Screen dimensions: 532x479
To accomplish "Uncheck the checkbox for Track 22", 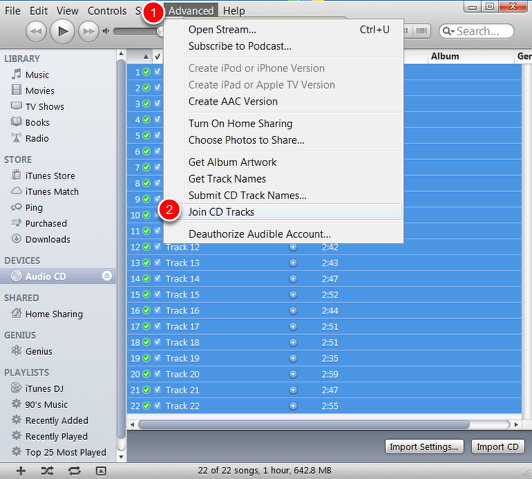I will pos(157,405).
